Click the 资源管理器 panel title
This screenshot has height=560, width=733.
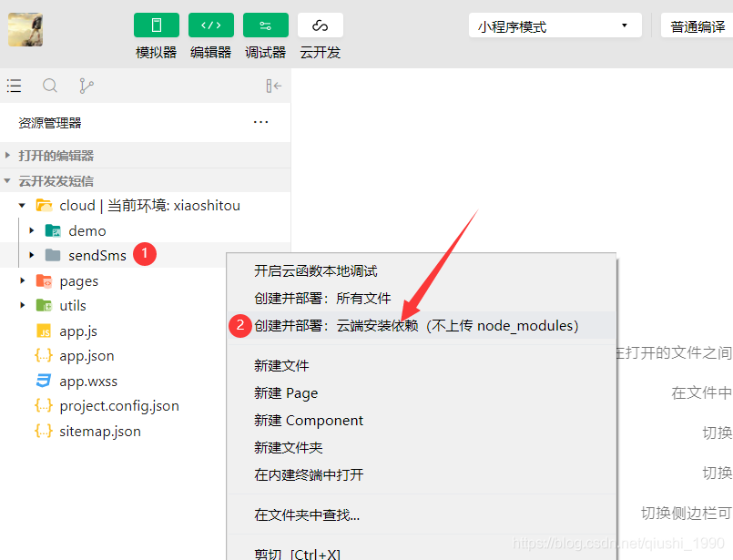[50, 123]
